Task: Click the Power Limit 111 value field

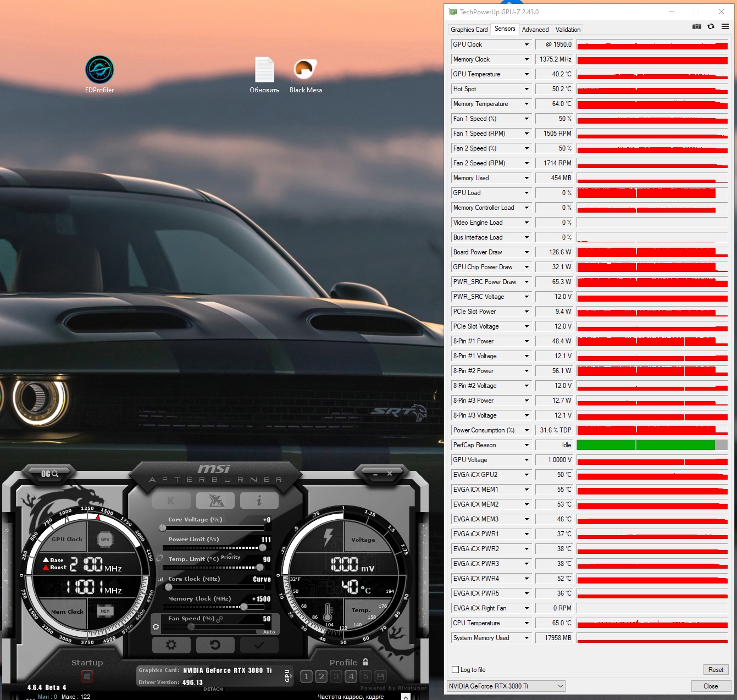Action: coord(266,540)
